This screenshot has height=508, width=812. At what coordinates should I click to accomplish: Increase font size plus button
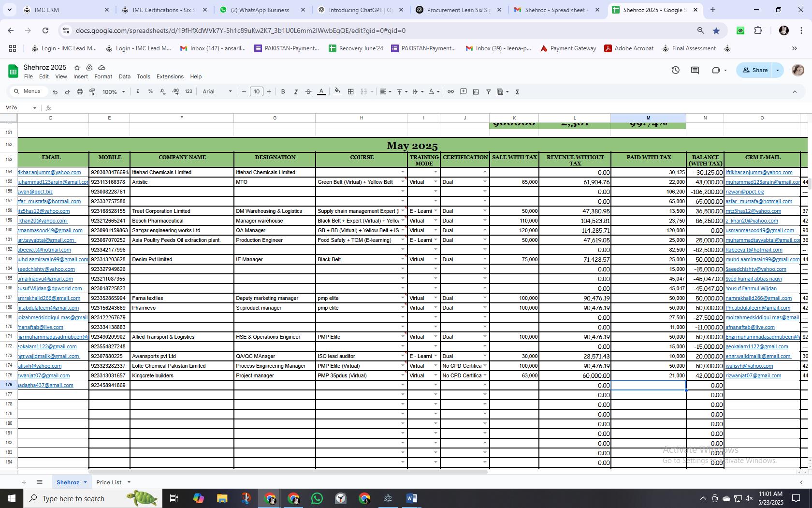tap(269, 91)
